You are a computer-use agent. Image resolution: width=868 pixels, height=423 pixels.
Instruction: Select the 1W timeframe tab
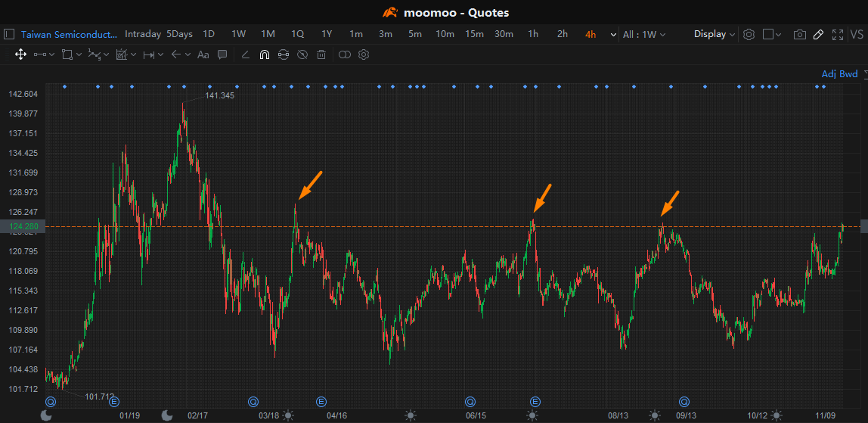(x=239, y=34)
